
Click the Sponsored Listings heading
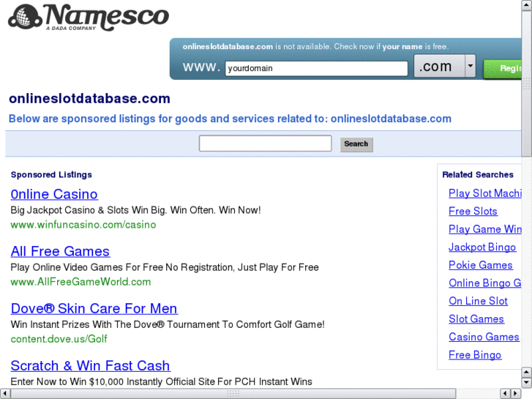(51, 174)
